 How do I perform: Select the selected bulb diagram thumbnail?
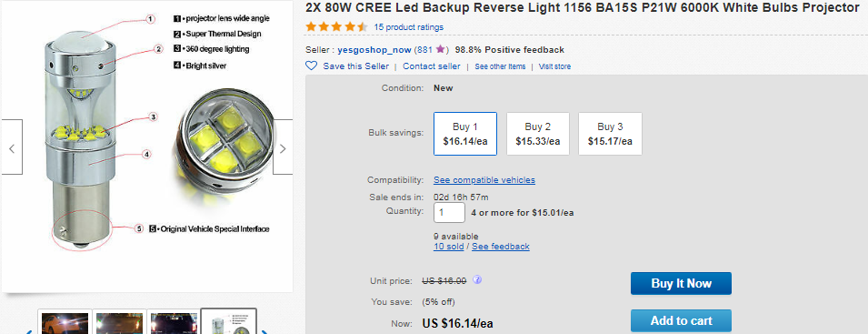point(228,322)
